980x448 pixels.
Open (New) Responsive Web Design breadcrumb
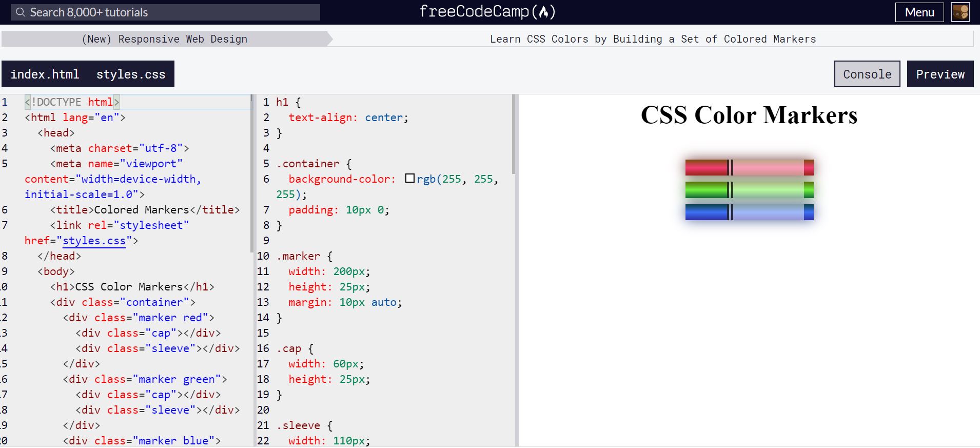click(165, 39)
